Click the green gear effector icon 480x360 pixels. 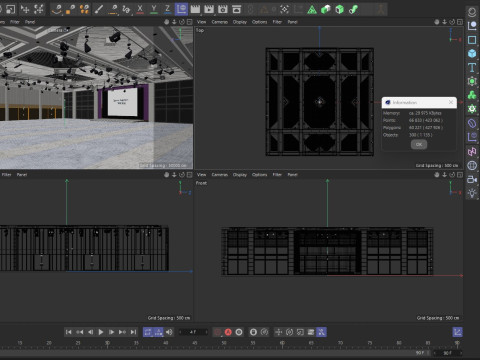pos(472,109)
